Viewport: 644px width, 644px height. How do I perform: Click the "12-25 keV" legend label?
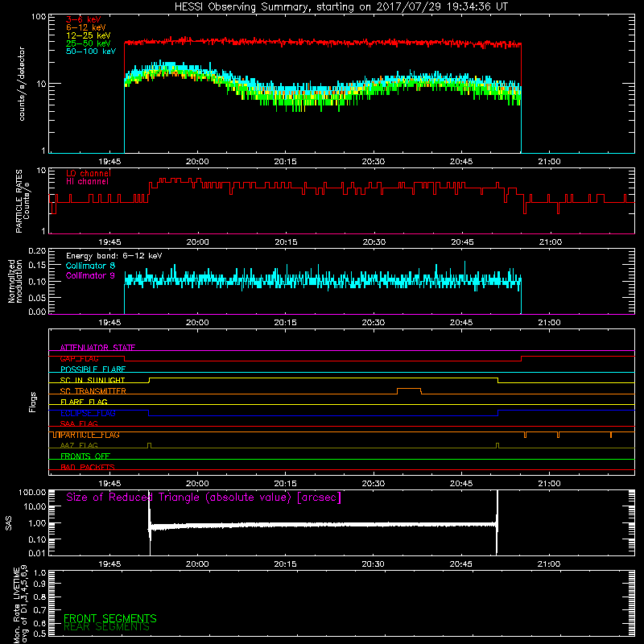[89, 35]
